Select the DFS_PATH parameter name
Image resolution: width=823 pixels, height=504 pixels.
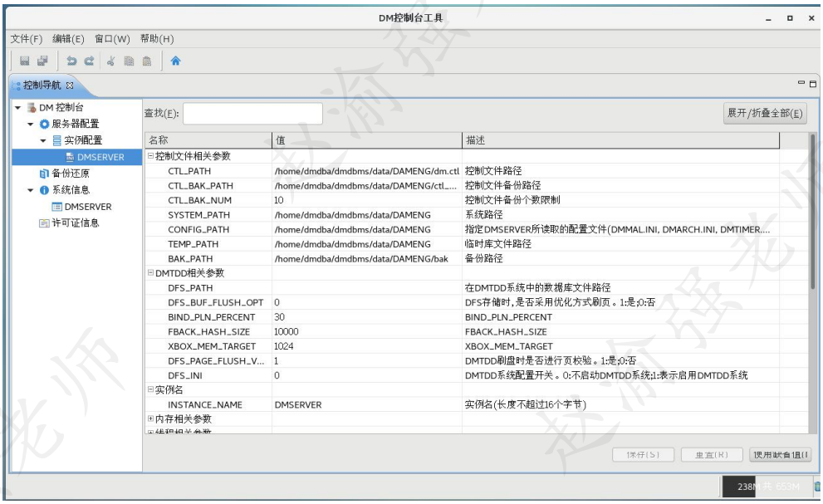pos(190,288)
